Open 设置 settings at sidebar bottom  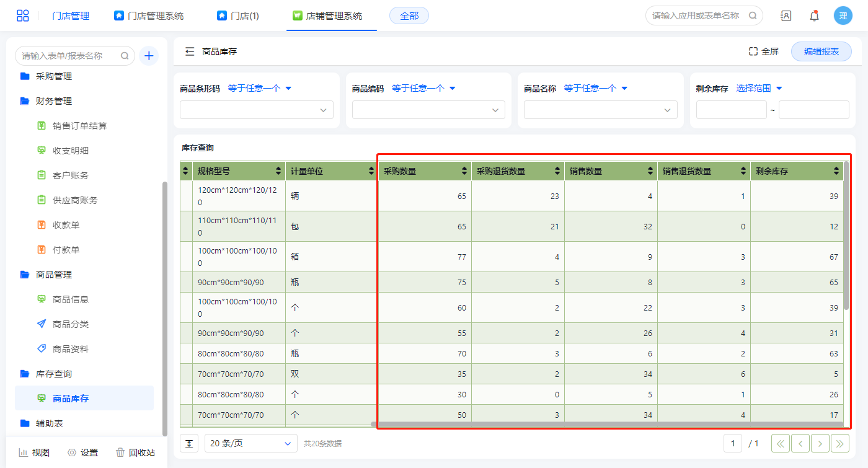[82, 453]
